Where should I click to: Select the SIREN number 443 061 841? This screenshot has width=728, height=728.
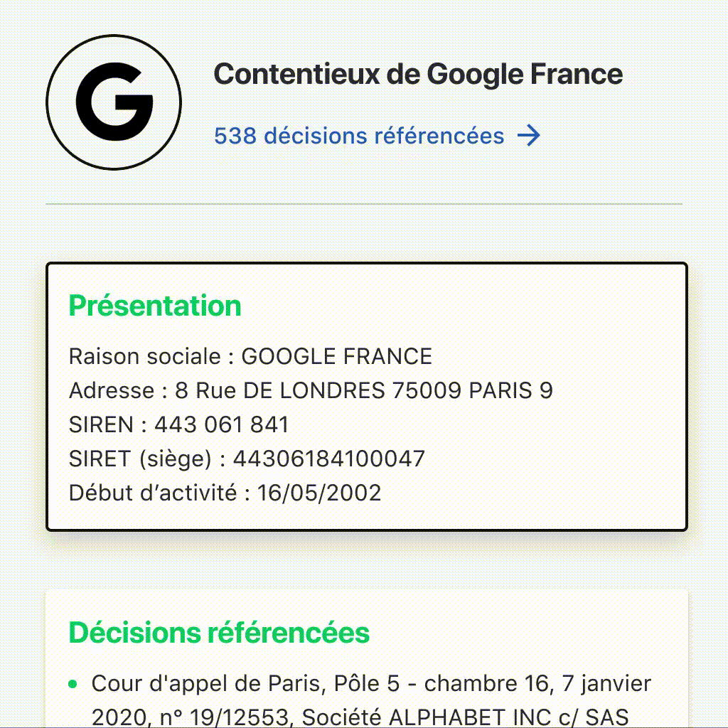[x=221, y=424]
